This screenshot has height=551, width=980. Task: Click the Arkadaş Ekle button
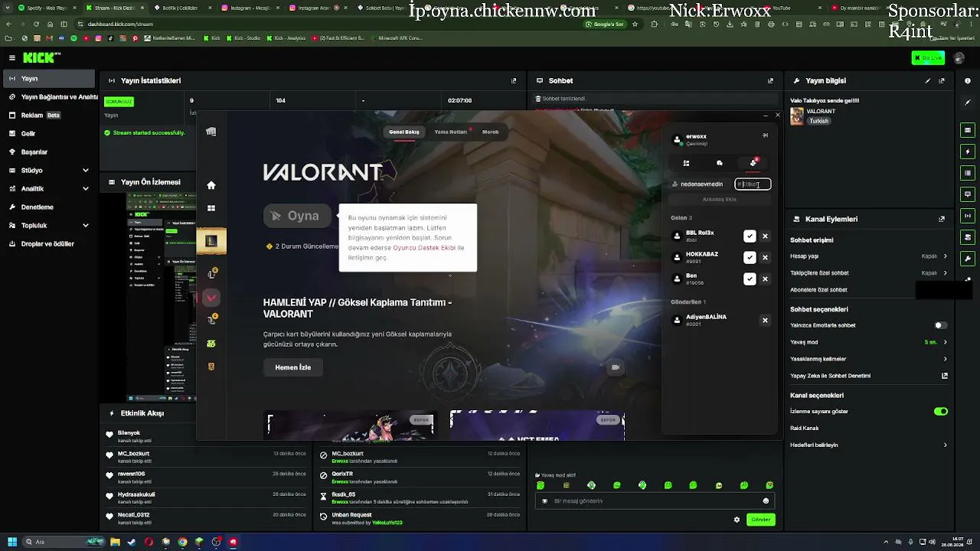tap(720, 199)
